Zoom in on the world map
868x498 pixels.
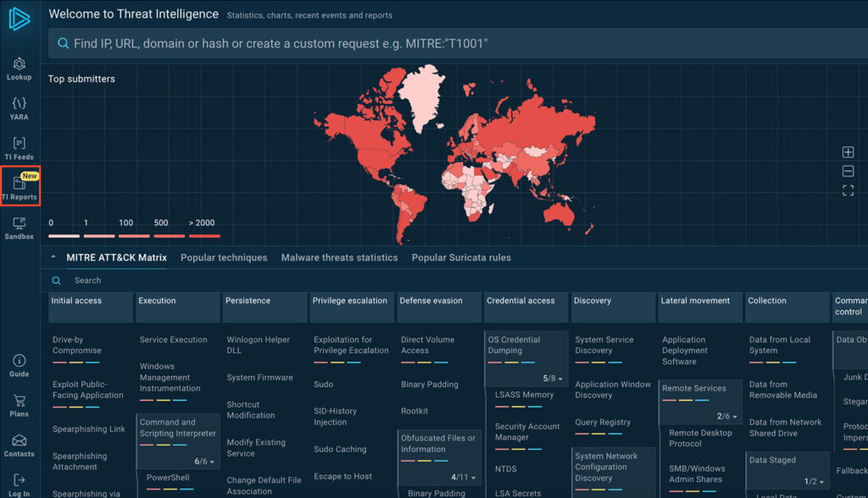(x=848, y=152)
